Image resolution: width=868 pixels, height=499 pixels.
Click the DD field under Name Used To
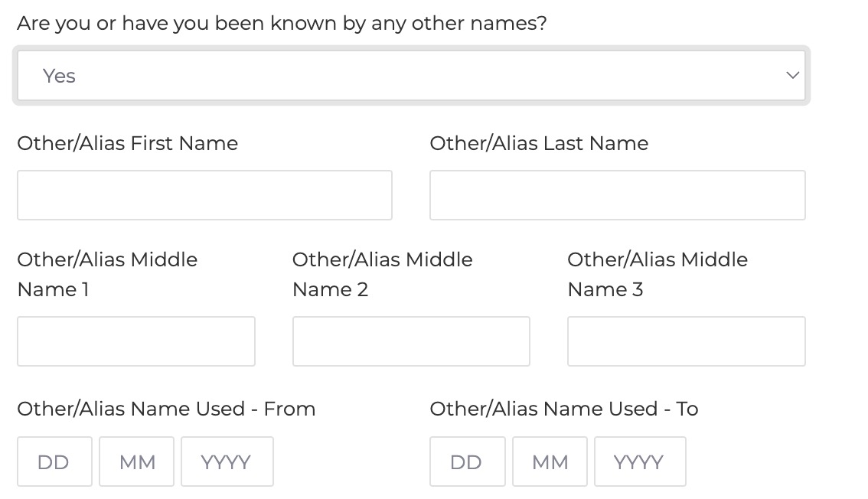pos(467,461)
